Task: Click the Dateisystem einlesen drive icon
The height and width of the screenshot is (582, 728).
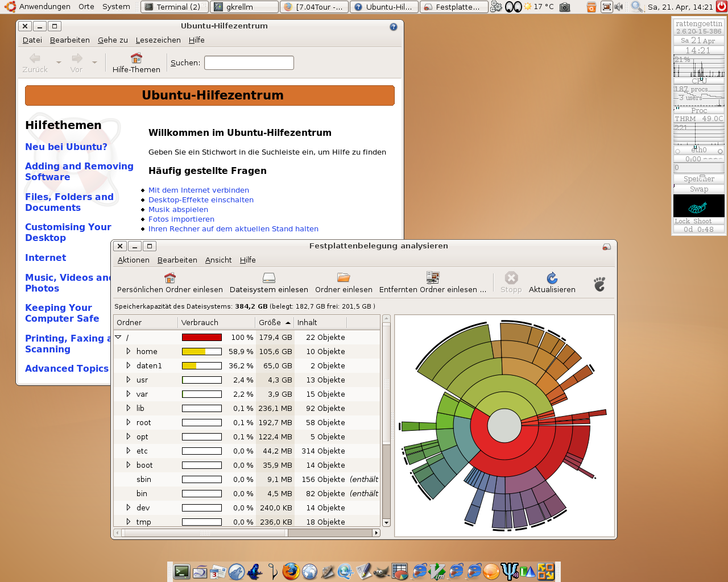Action: point(269,277)
